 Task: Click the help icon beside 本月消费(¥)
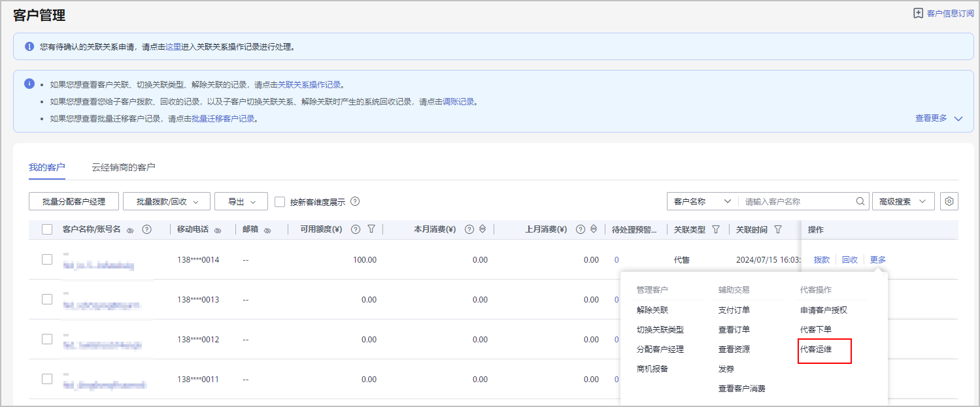[x=469, y=229]
